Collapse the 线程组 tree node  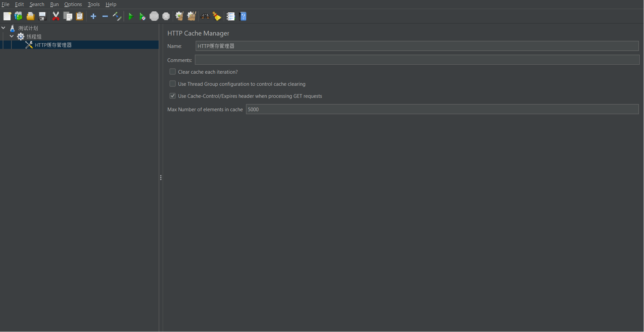pos(12,36)
